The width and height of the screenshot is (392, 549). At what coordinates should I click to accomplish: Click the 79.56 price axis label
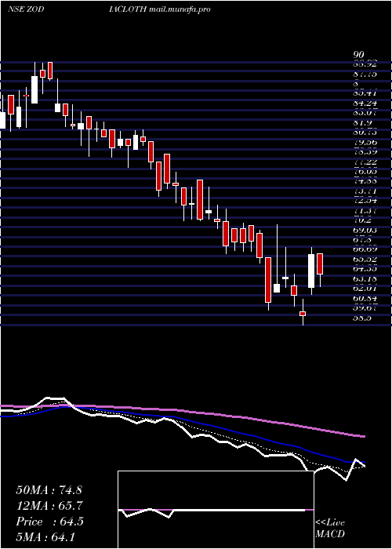pyautogui.click(x=365, y=143)
